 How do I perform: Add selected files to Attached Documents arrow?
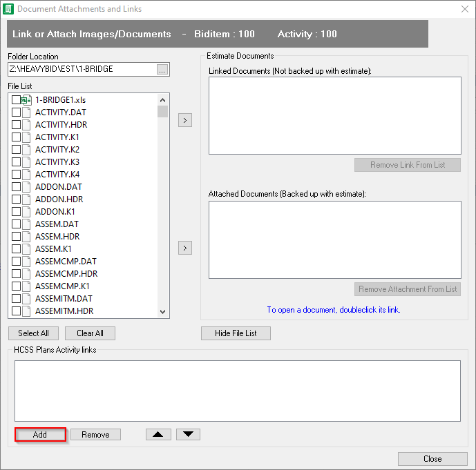coord(185,248)
